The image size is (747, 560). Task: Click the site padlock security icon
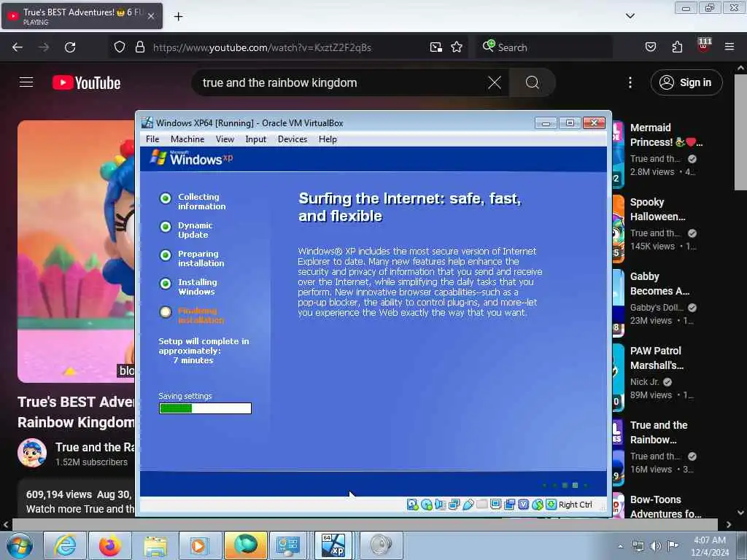pos(139,47)
